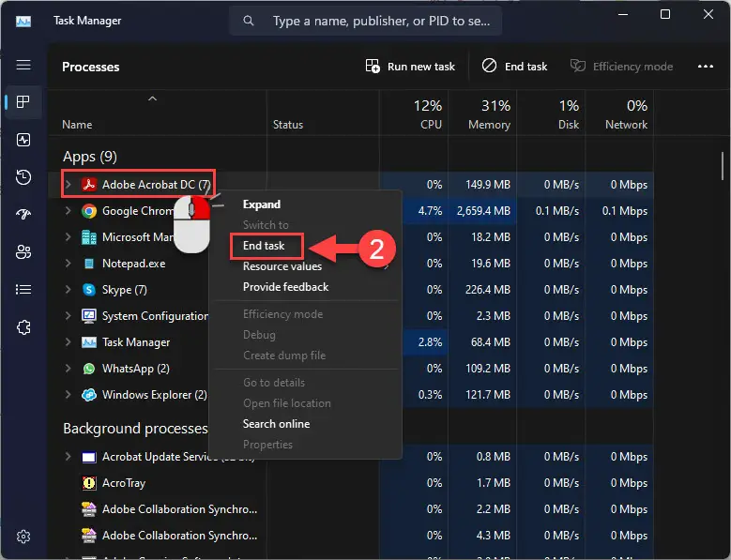Click the Task Manager process row icon
The width and height of the screenshot is (731, 560).
click(88, 342)
